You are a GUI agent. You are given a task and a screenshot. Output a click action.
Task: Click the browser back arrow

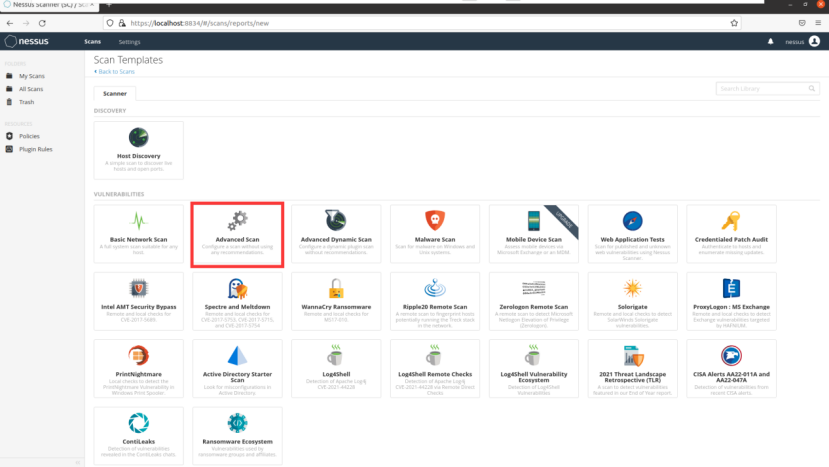[x=10, y=23]
